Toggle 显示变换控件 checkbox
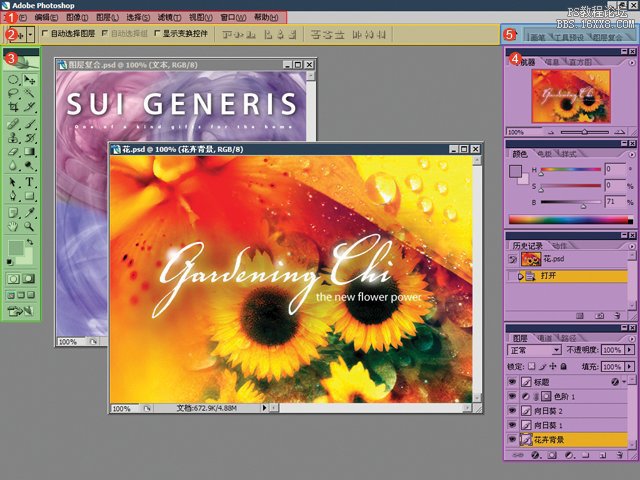Viewport: 640px width, 480px height. pos(158,34)
